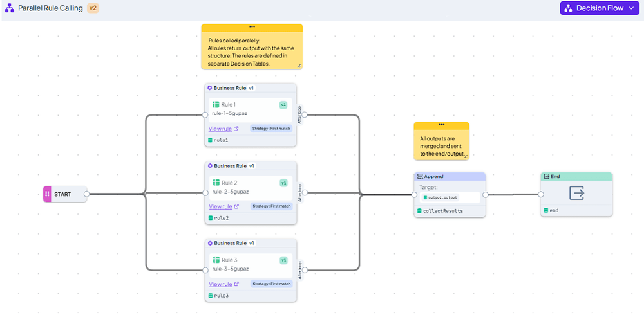
Task: Click the database icon next to collectResults
Action: [419, 211]
